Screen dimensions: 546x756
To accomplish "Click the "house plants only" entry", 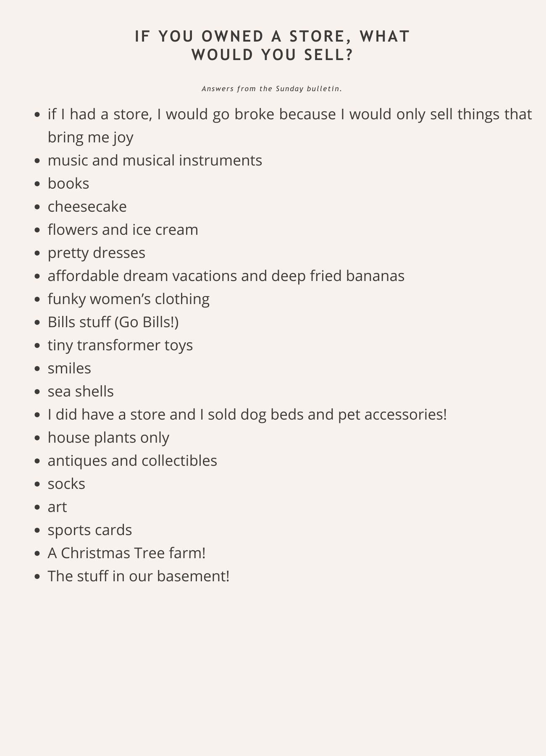I will pos(108,438).
